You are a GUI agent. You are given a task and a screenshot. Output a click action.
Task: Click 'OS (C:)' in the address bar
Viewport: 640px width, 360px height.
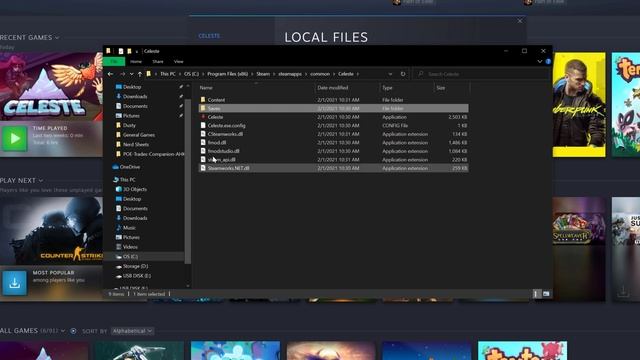[191, 74]
